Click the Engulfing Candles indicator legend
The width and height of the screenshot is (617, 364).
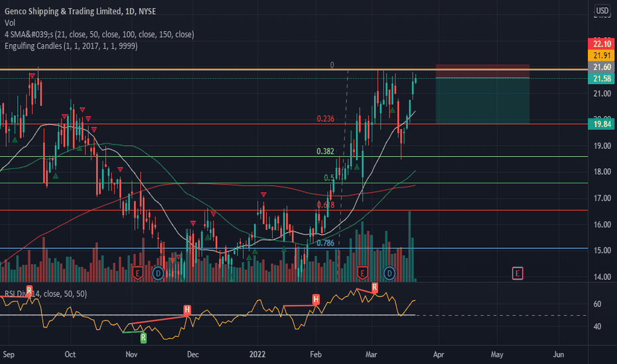(x=71, y=46)
